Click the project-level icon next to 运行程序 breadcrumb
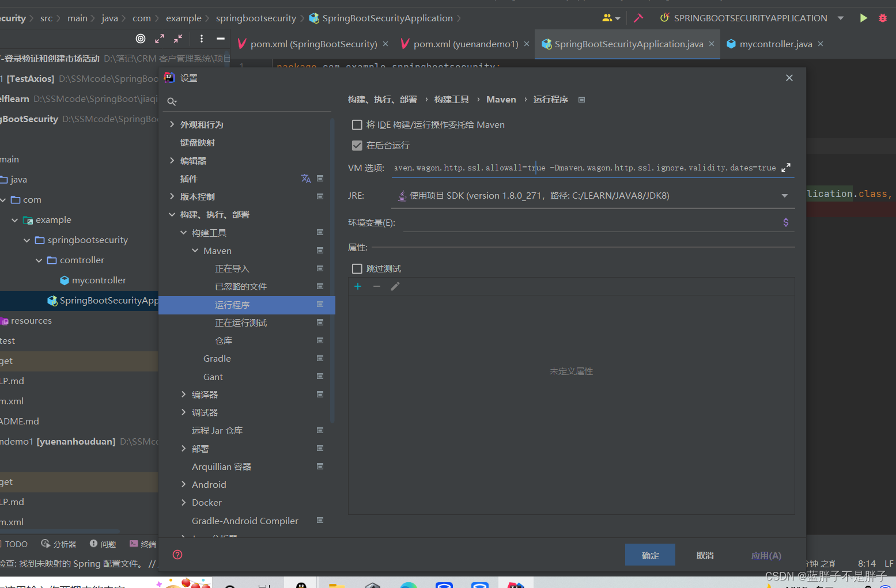This screenshot has width=896, height=588. point(581,100)
